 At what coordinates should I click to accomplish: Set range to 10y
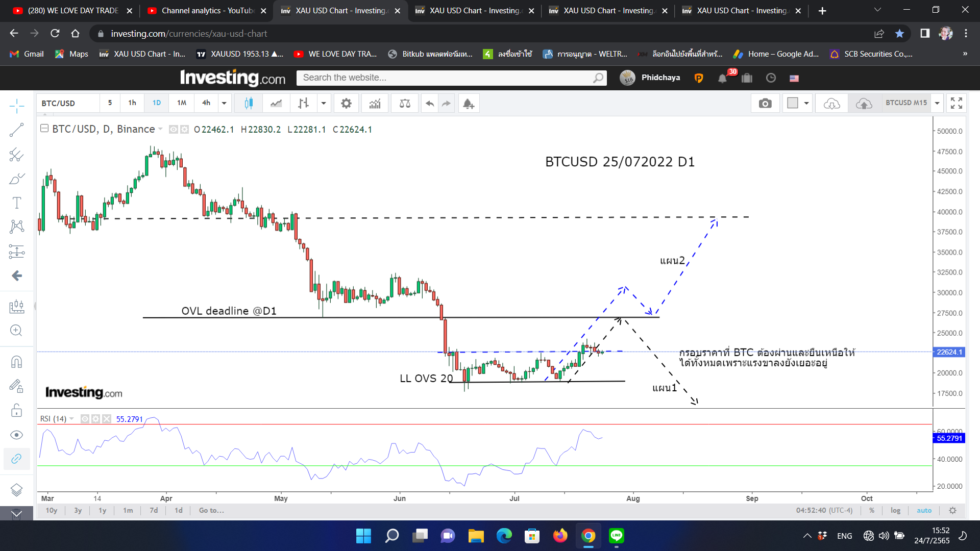52,510
